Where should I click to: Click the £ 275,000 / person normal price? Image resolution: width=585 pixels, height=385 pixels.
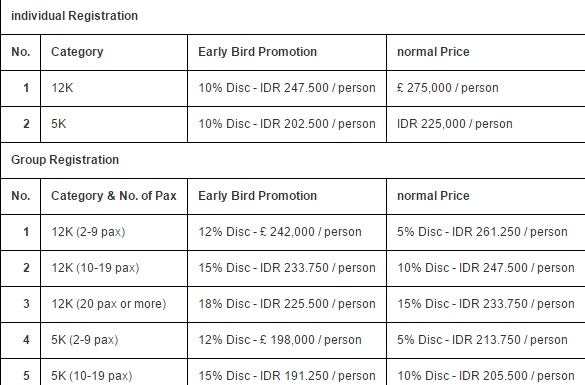point(448,88)
